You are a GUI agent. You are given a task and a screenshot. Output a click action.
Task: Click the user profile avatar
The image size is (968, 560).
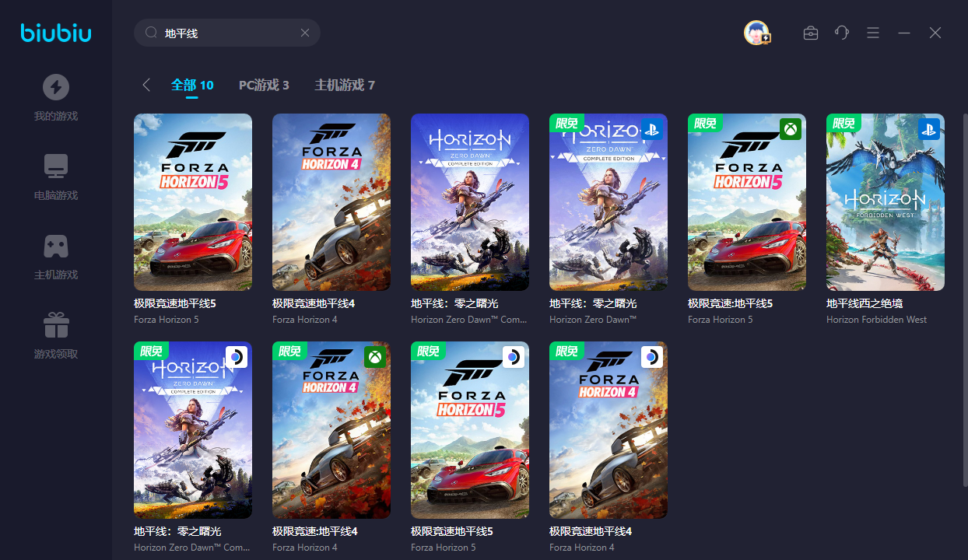pos(756,33)
